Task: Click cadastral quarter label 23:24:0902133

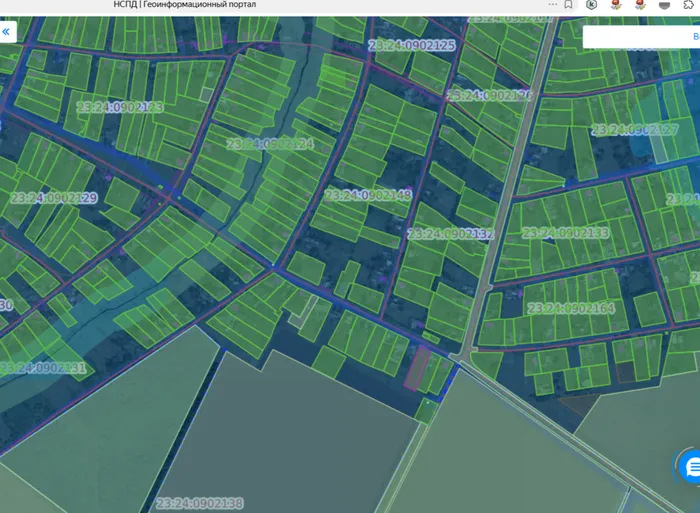Action: point(565,232)
